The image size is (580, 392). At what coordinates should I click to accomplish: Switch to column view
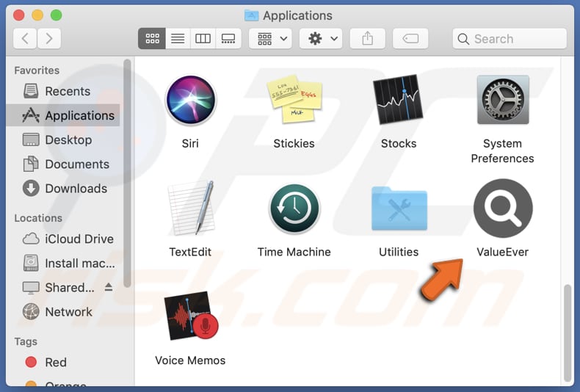click(x=203, y=38)
